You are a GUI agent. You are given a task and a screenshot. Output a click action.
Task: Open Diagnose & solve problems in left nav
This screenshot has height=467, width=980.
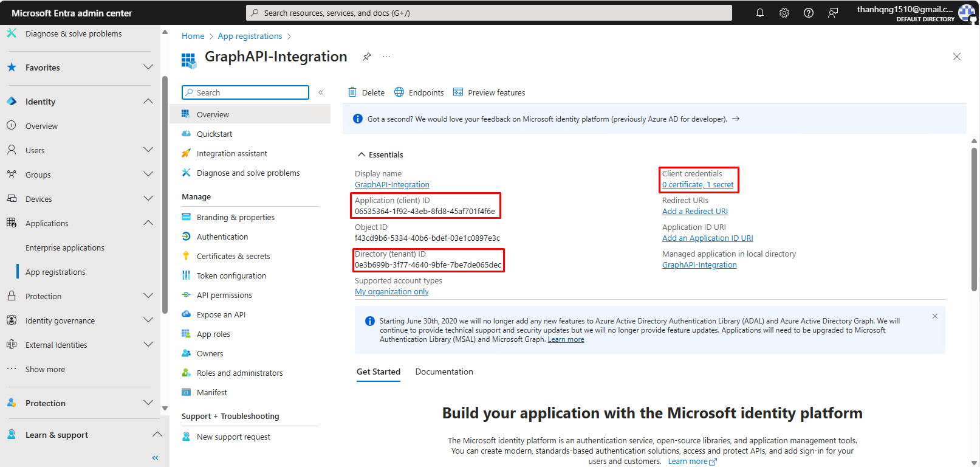point(74,33)
